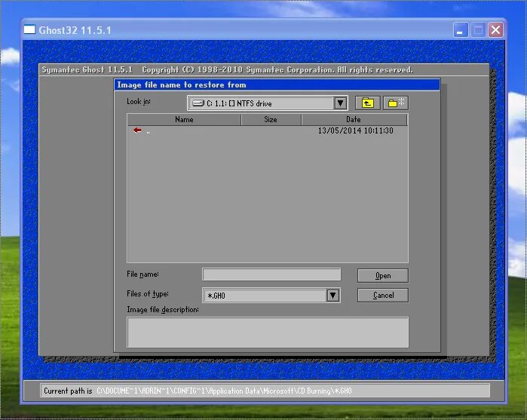Click the Image file name to restore from title
This screenshot has width=527, height=420.
(x=182, y=84)
